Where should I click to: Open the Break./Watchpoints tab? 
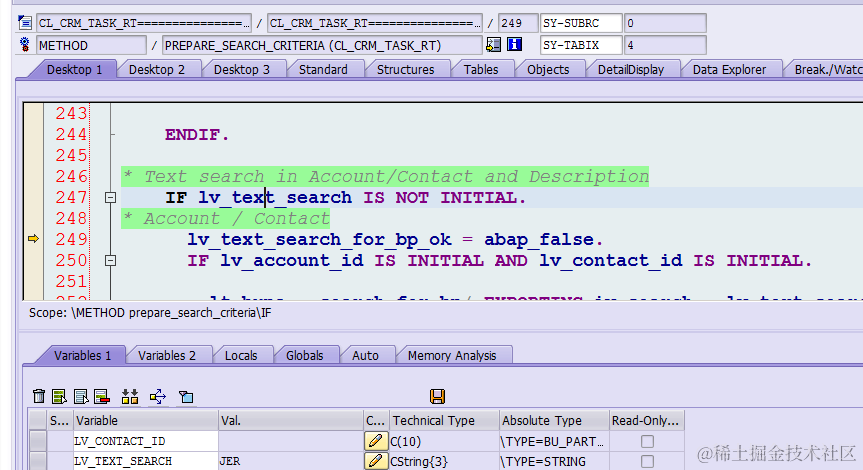click(x=826, y=69)
